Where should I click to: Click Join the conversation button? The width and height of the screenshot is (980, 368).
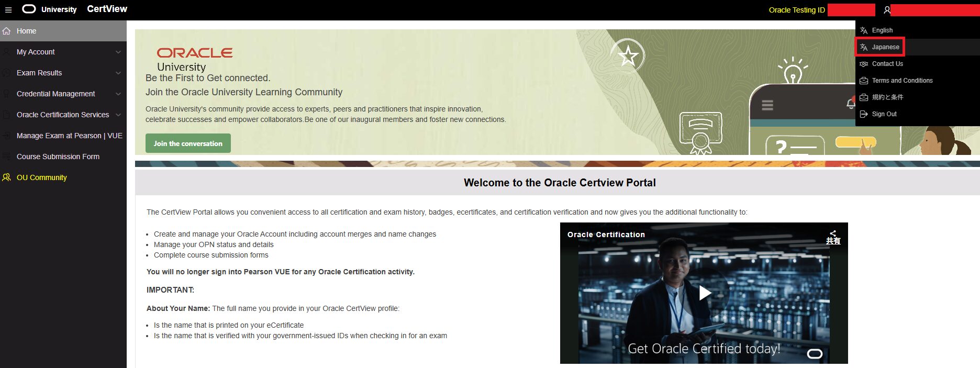[x=188, y=143]
